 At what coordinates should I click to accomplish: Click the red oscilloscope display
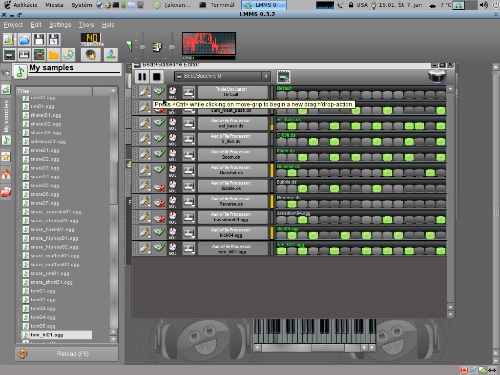pyautogui.click(x=209, y=43)
